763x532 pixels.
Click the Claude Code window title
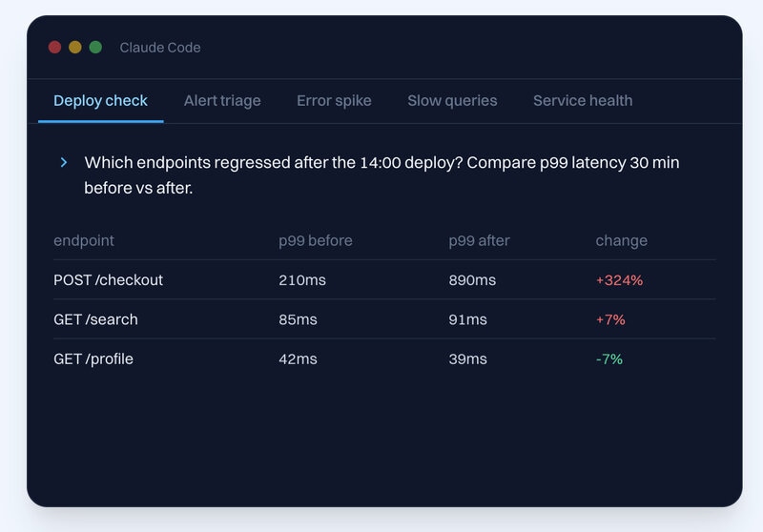(160, 48)
